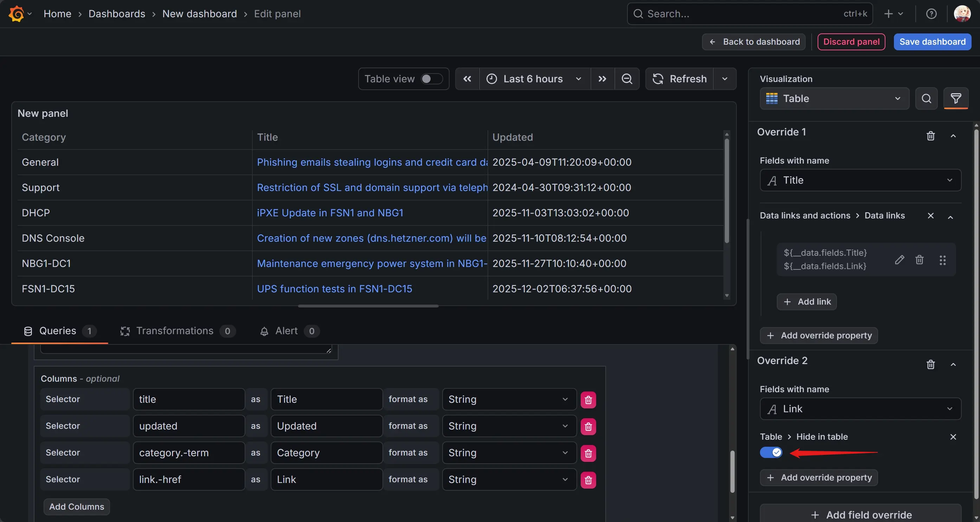Switch to the Alert tab

coord(286,331)
